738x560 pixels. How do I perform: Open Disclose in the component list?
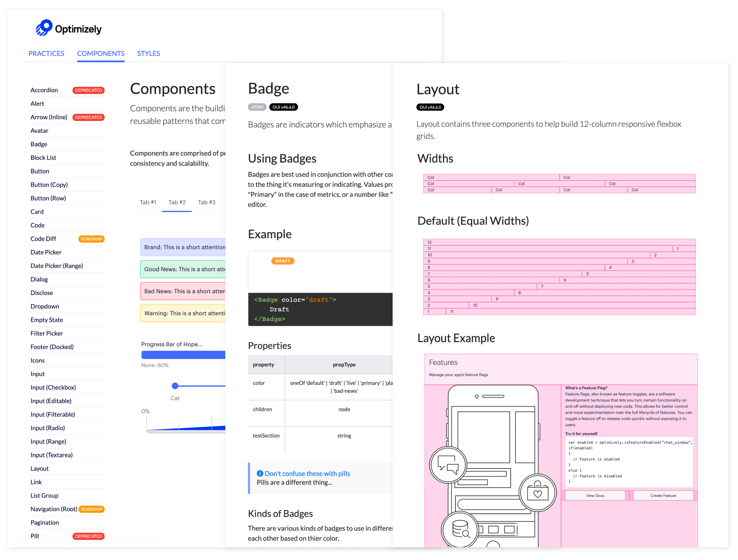42,293
